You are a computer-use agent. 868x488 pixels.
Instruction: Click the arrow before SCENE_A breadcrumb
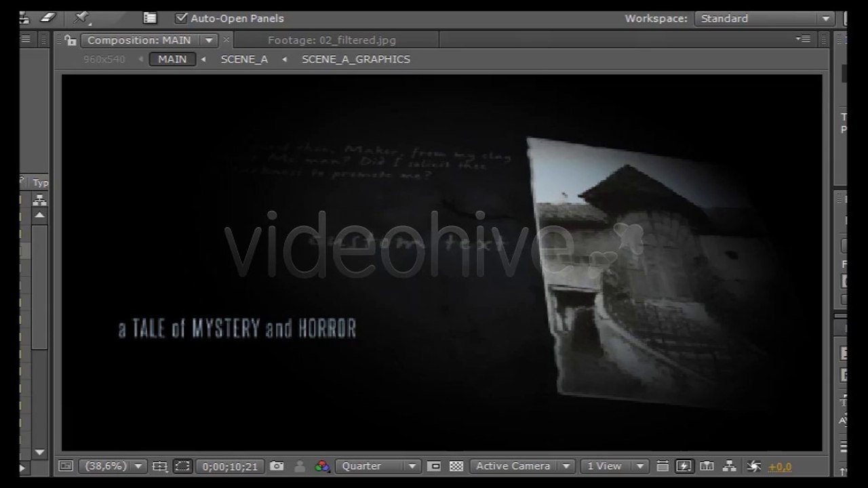[x=203, y=59]
